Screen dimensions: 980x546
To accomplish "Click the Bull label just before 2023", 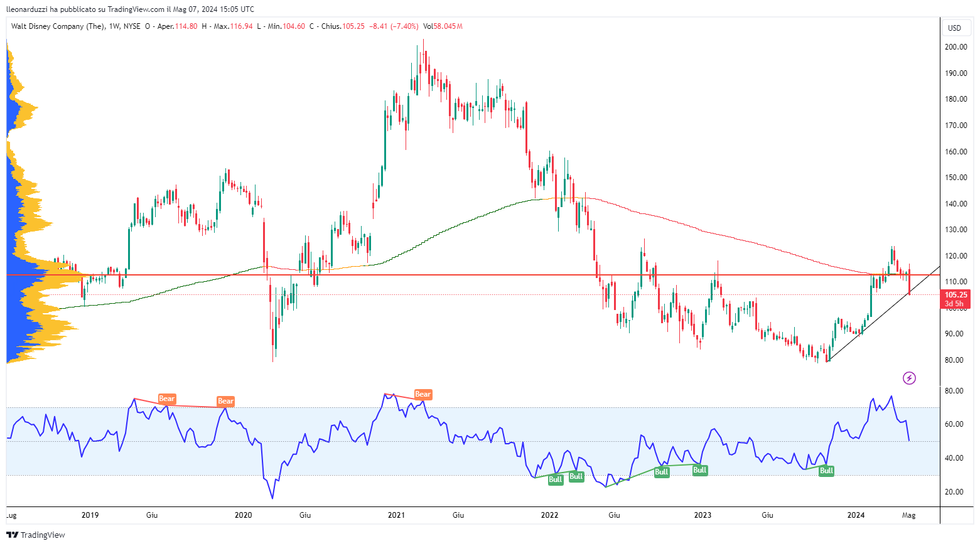I will (x=700, y=470).
